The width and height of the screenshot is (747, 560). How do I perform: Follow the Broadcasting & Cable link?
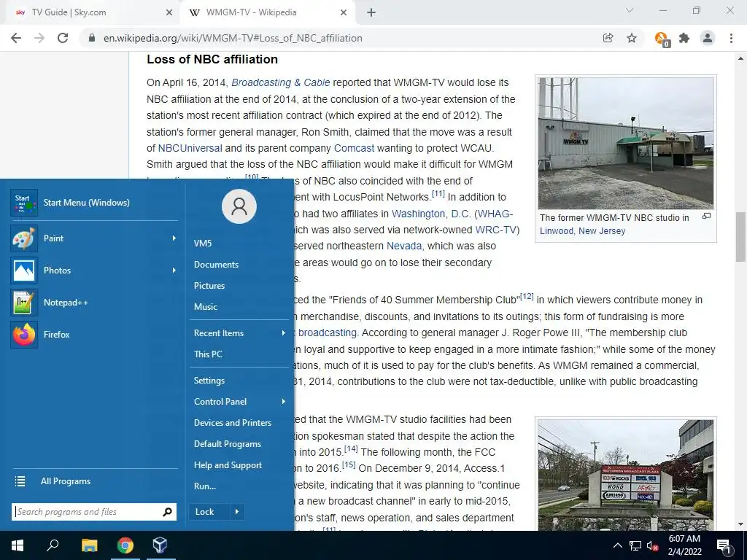click(281, 82)
